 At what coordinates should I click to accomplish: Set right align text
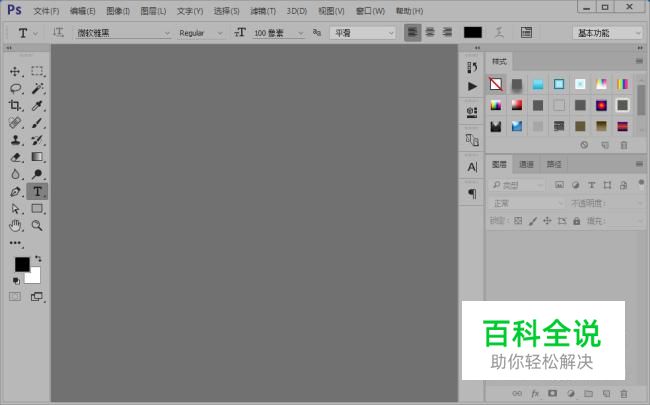(447, 32)
